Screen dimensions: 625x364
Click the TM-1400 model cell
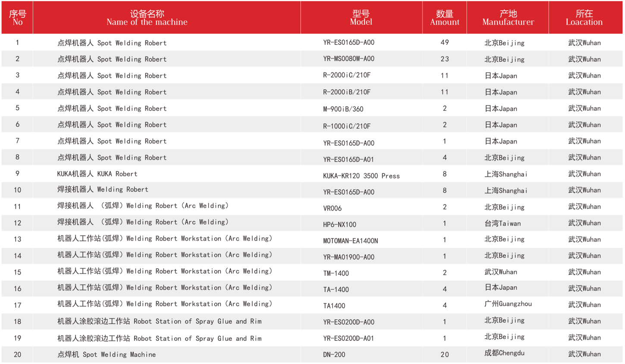[x=336, y=273]
